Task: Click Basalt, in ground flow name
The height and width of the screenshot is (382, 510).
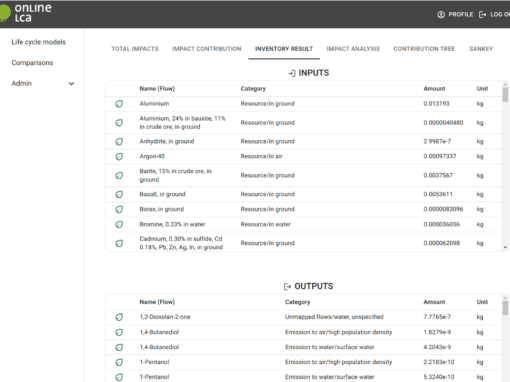Action: click(162, 194)
